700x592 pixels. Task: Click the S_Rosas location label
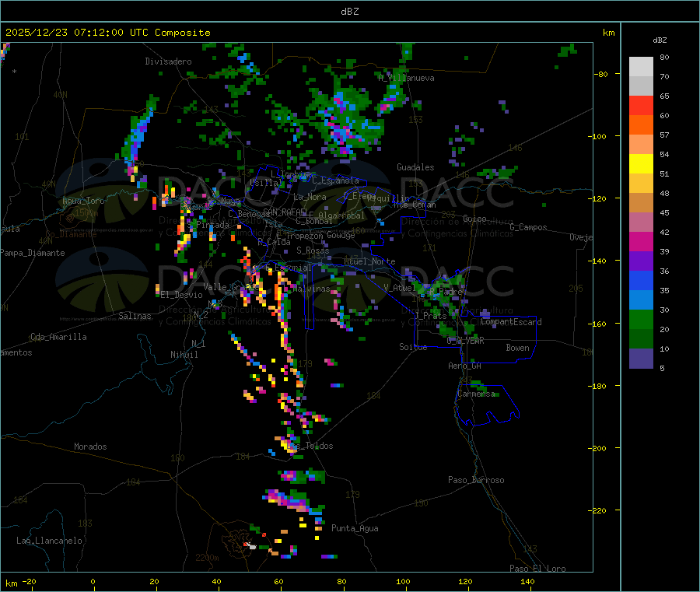(313, 251)
